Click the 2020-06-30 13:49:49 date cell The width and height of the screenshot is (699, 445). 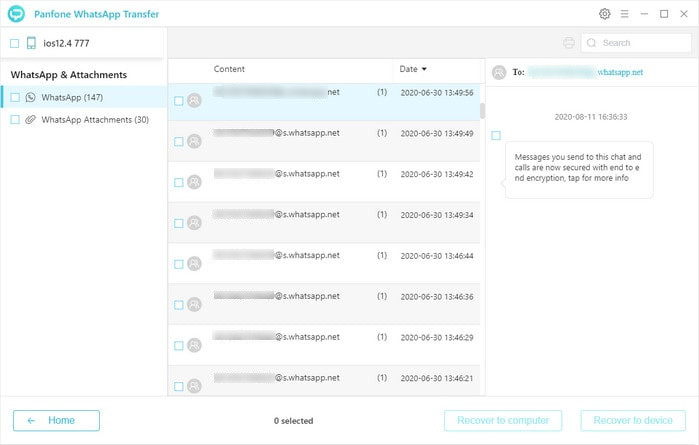pos(437,133)
